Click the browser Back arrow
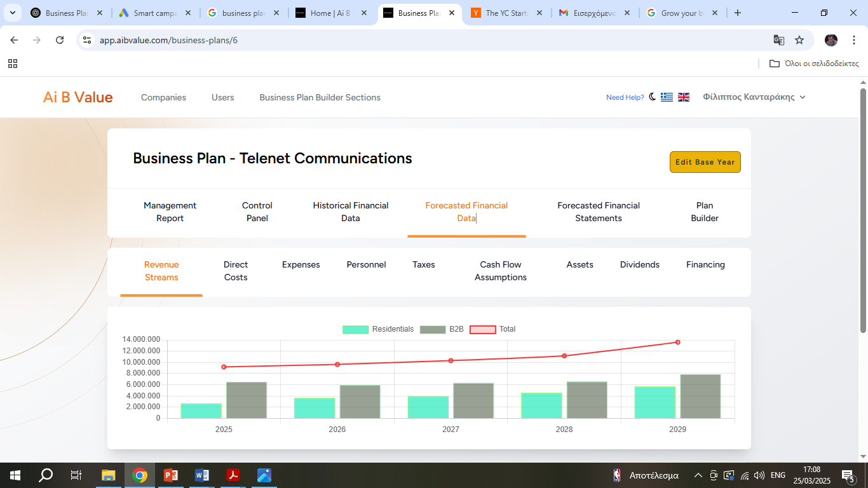The width and height of the screenshot is (868, 488). pos(14,40)
